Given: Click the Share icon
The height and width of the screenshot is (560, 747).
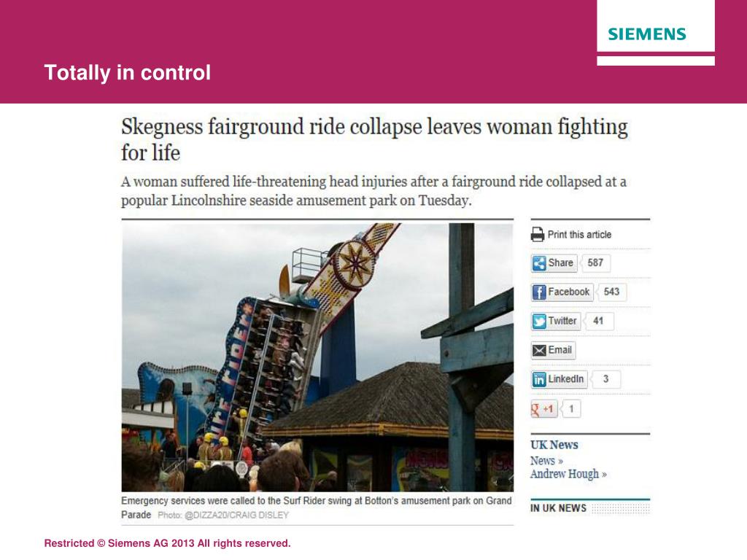Looking at the screenshot, I should tap(539, 262).
